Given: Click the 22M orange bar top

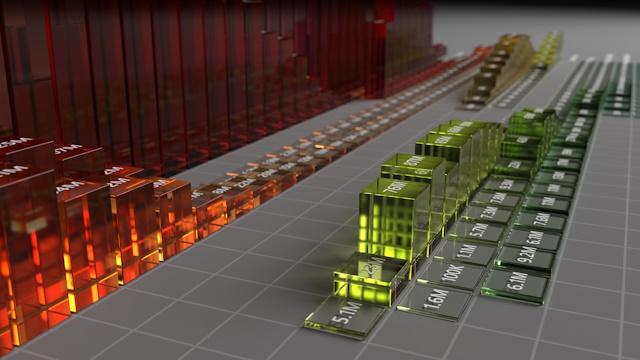Looking at the screenshot, I should tap(245, 184).
